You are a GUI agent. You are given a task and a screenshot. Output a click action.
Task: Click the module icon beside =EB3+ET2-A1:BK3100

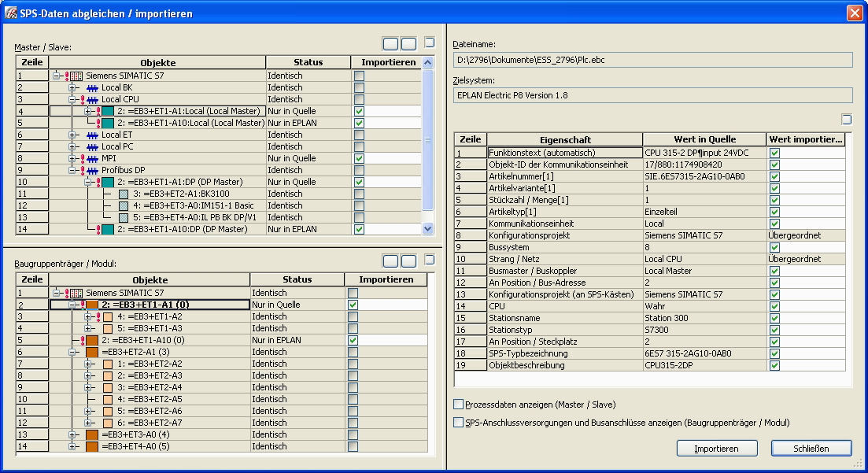pos(124,194)
